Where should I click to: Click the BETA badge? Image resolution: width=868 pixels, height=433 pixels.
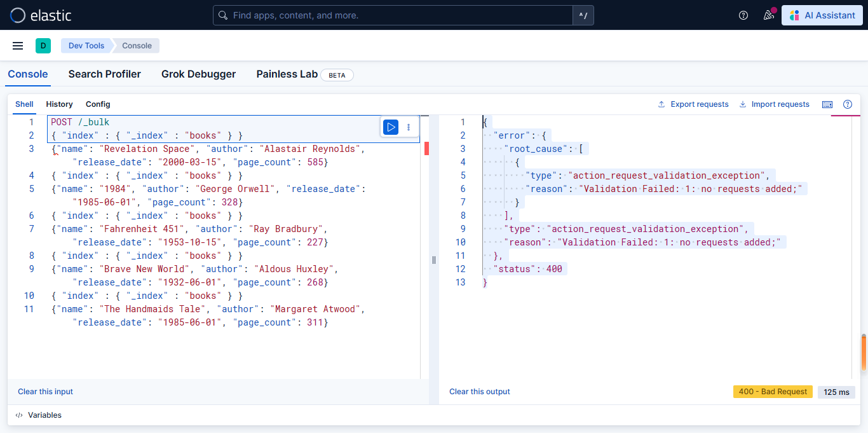pos(337,75)
